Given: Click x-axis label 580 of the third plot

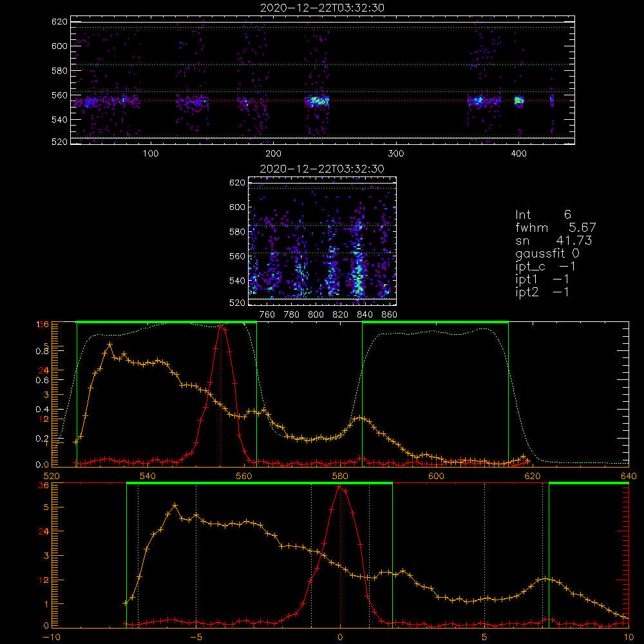Looking at the screenshot, I should [x=340, y=477].
